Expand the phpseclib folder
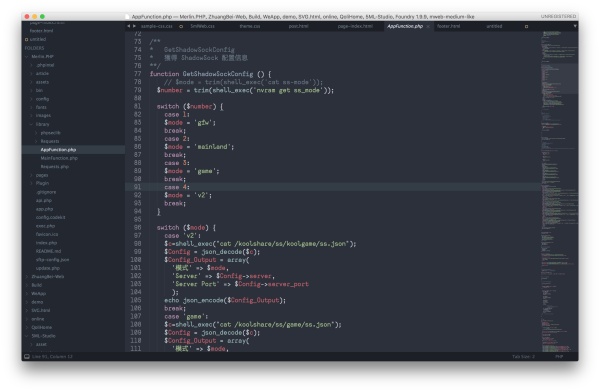 pyautogui.click(x=36, y=133)
